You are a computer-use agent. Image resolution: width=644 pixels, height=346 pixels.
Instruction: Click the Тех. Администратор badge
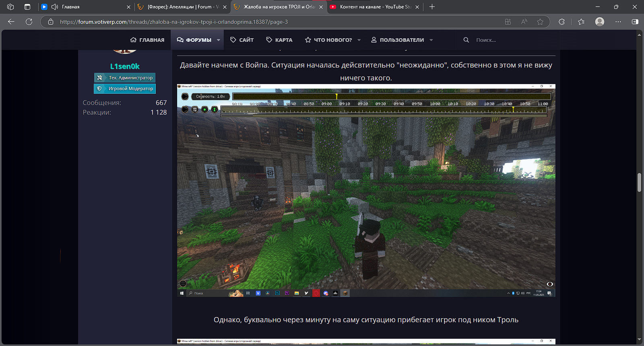(x=125, y=78)
